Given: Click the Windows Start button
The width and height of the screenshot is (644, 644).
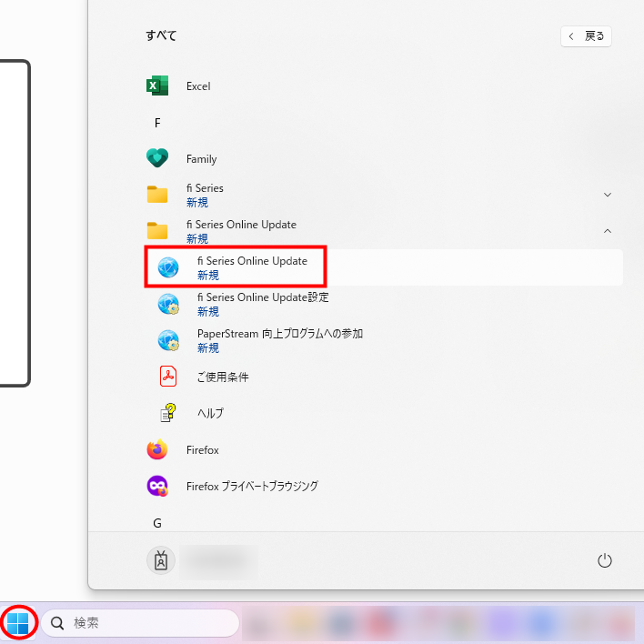Looking at the screenshot, I should click(18, 623).
